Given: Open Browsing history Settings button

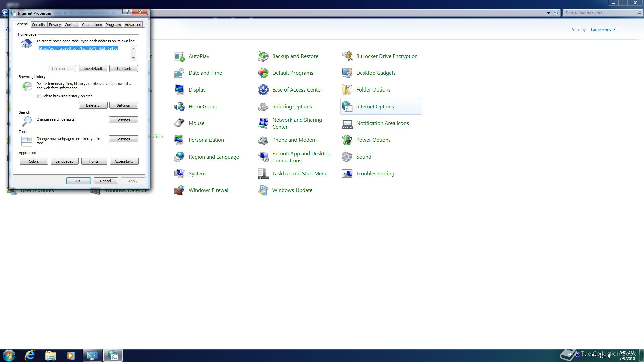Looking at the screenshot, I should tap(123, 105).
